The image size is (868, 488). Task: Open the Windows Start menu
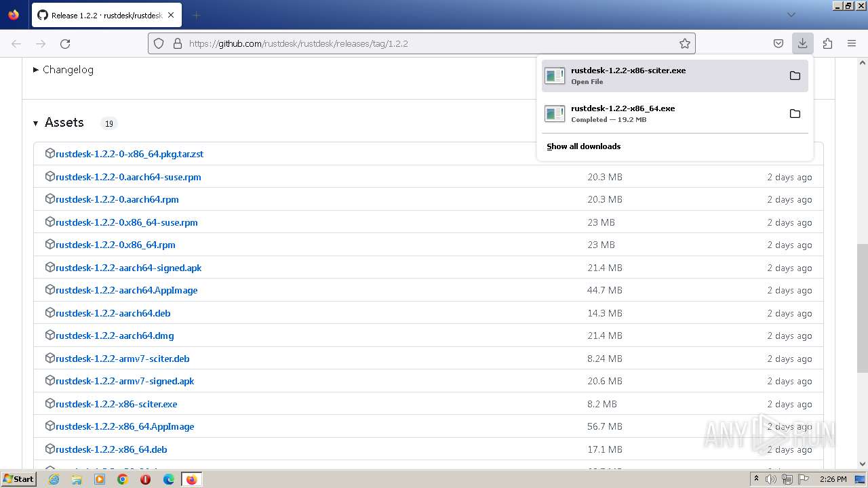(x=19, y=479)
